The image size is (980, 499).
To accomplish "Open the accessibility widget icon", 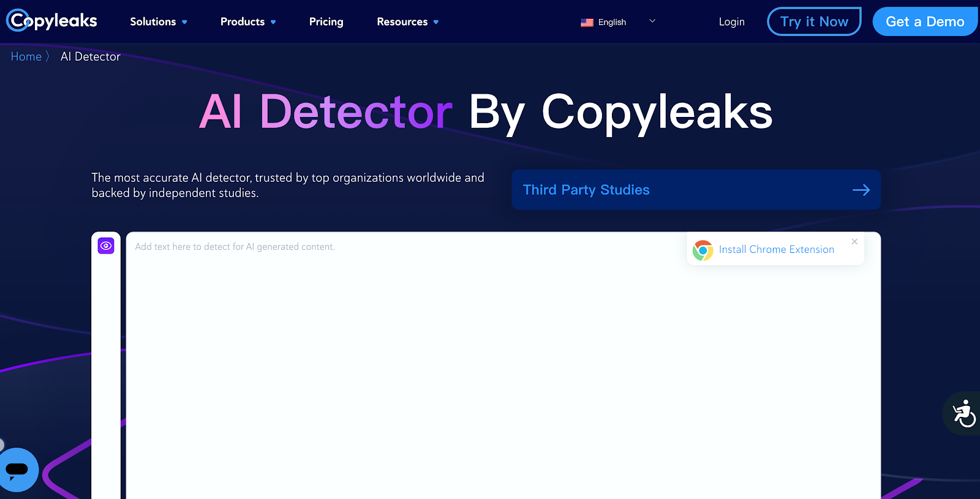I will pos(964,413).
